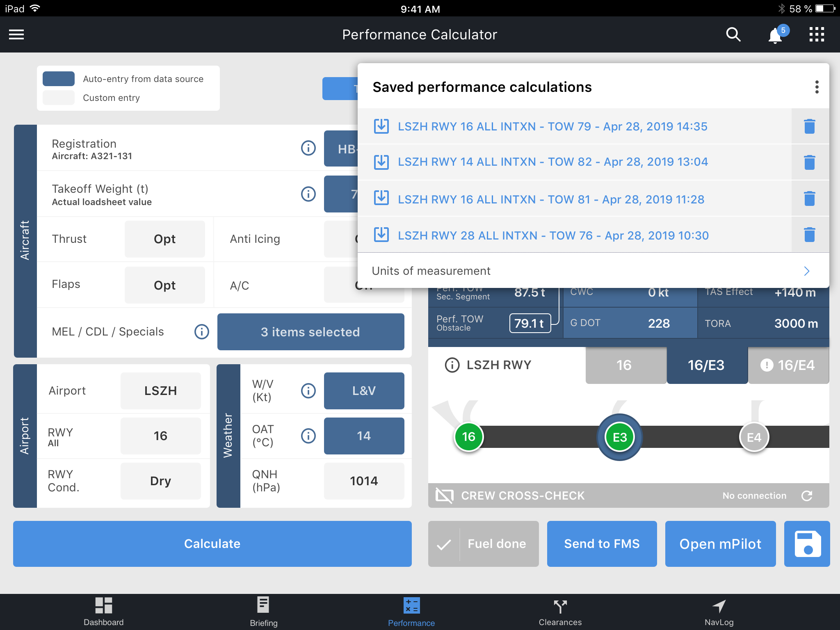The image size is (840, 630).
Task: Open the hamburger menu
Action: 16,35
